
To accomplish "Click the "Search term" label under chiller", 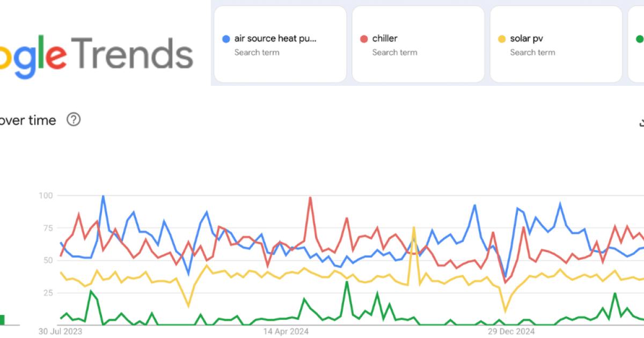I will 394,53.
